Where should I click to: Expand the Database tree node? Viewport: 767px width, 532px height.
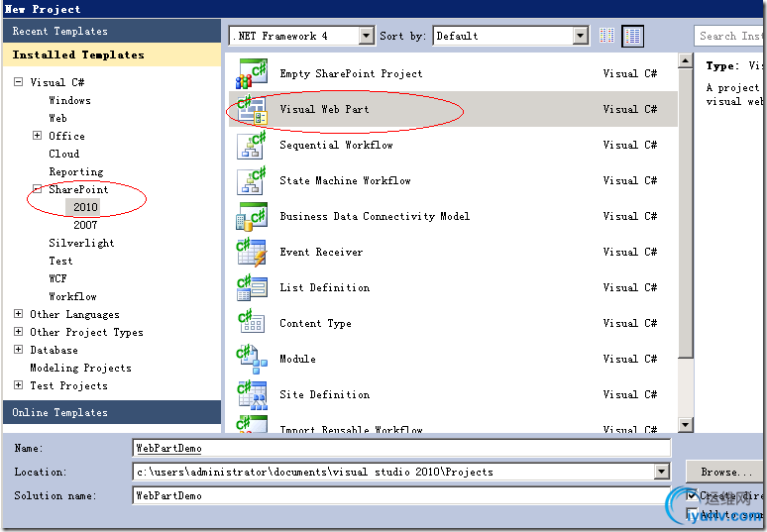pyautogui.click(x=18, y=350)
